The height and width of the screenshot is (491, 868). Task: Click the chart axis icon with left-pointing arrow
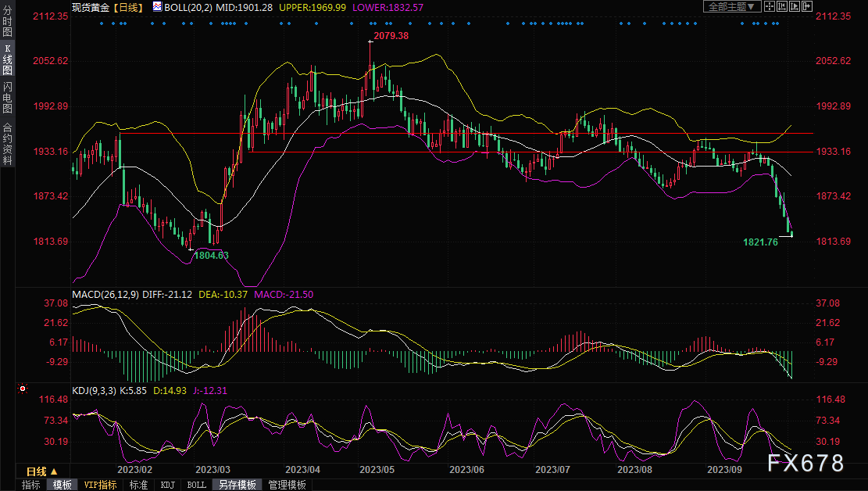[781, 6]
